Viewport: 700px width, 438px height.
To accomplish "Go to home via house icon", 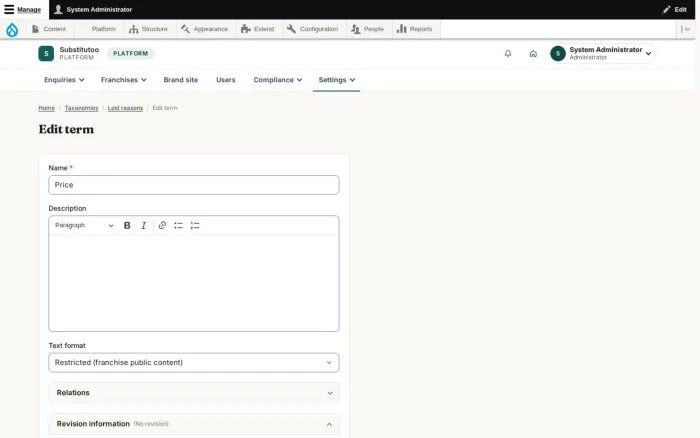I will 533,54.
